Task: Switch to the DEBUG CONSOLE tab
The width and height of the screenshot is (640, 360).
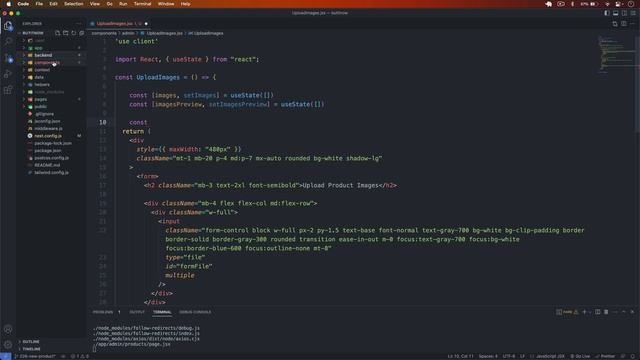Action: point(195,312)
